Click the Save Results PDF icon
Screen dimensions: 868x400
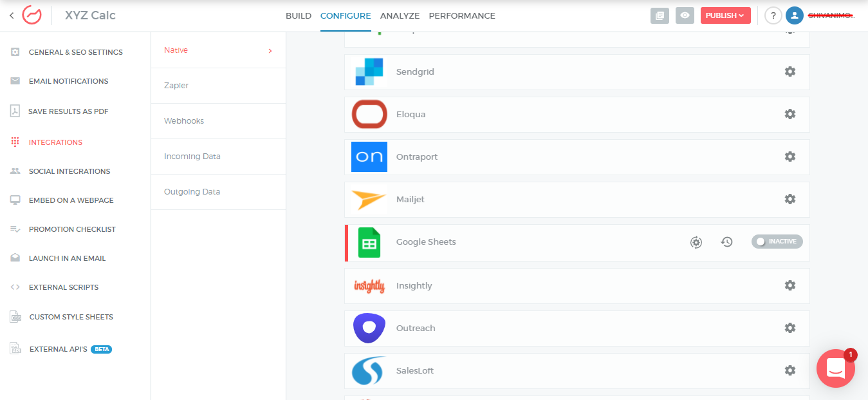15,111
